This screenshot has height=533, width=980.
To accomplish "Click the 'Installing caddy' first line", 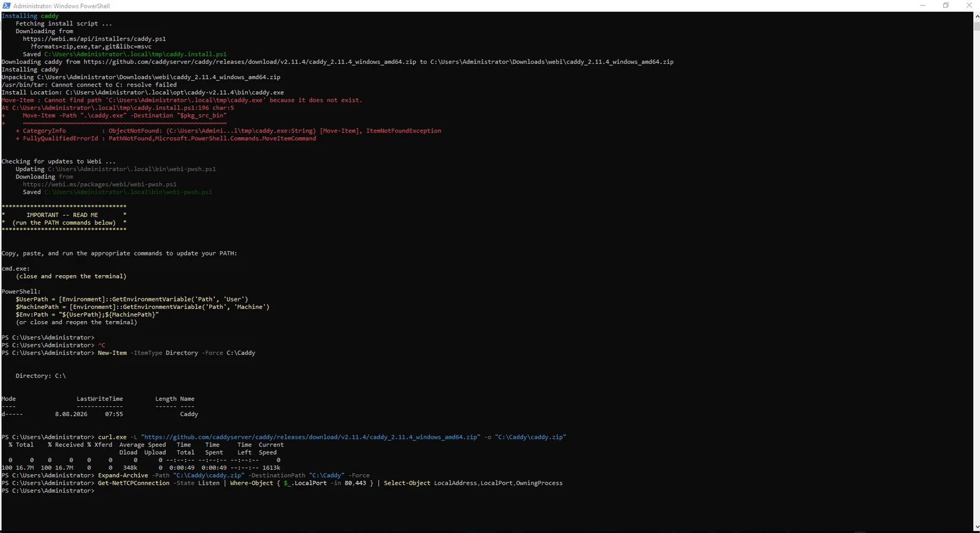I will point(30,16).
